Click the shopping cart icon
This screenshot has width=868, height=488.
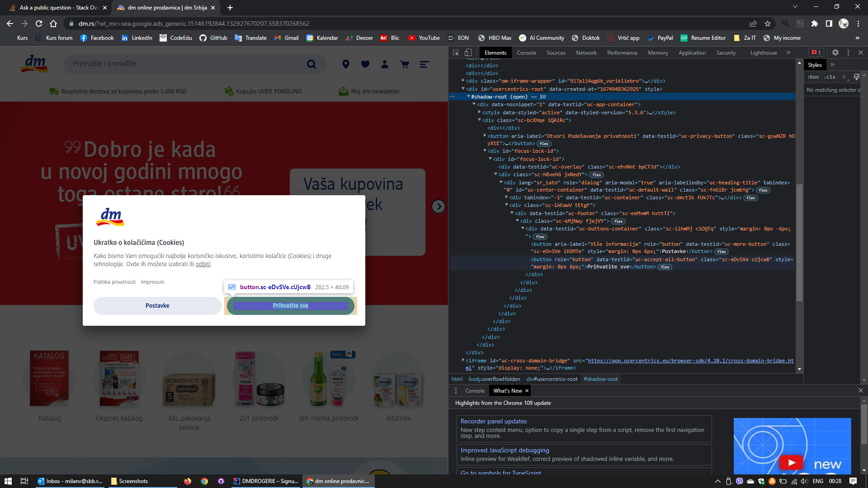point(405,64)
